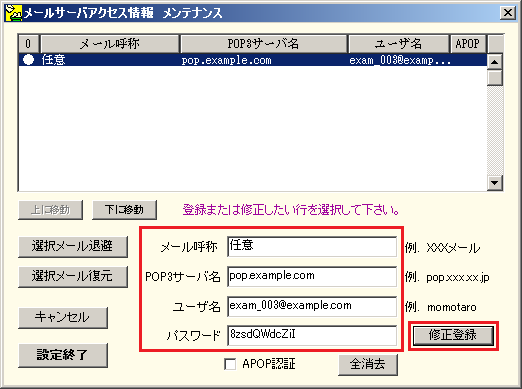Enable the APOP認証 checkbox
Image resolution: width=522 pixels, height=389 pixels.
point(230,364)
